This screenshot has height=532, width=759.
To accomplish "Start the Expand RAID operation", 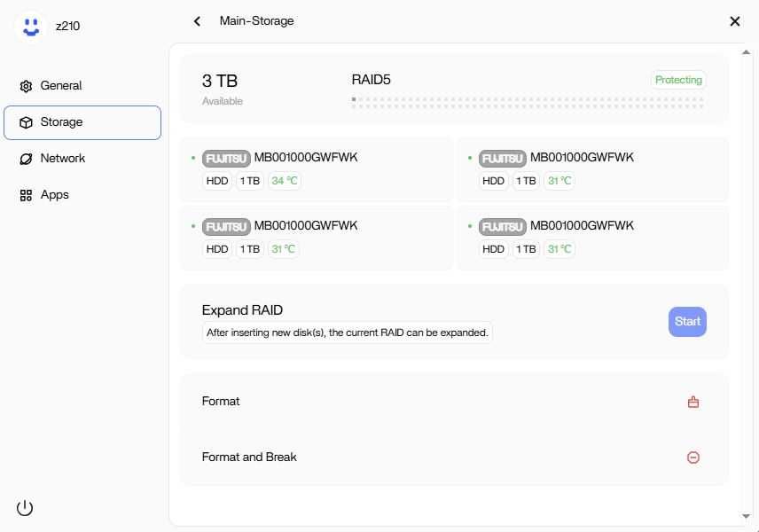I will pos(687,322).
